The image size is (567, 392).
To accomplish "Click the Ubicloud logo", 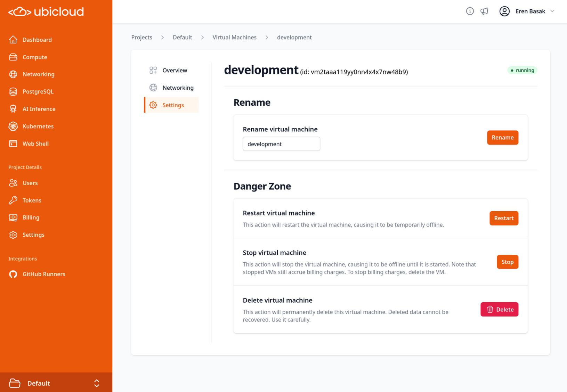I will 46,11.
